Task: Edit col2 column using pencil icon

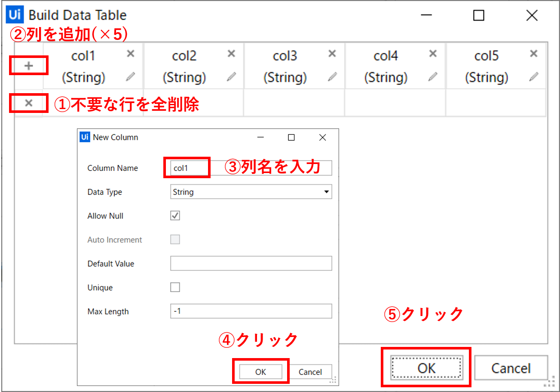Action: [231, 77]
